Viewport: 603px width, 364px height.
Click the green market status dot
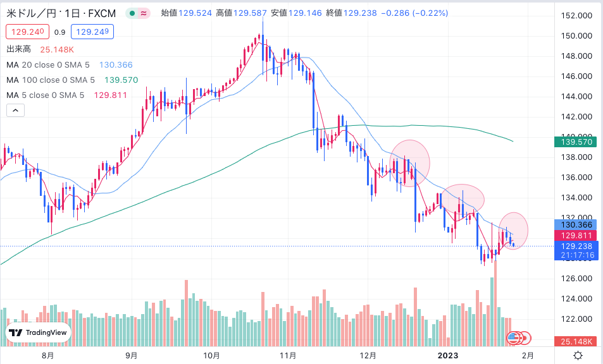click(x=132, y=13)
